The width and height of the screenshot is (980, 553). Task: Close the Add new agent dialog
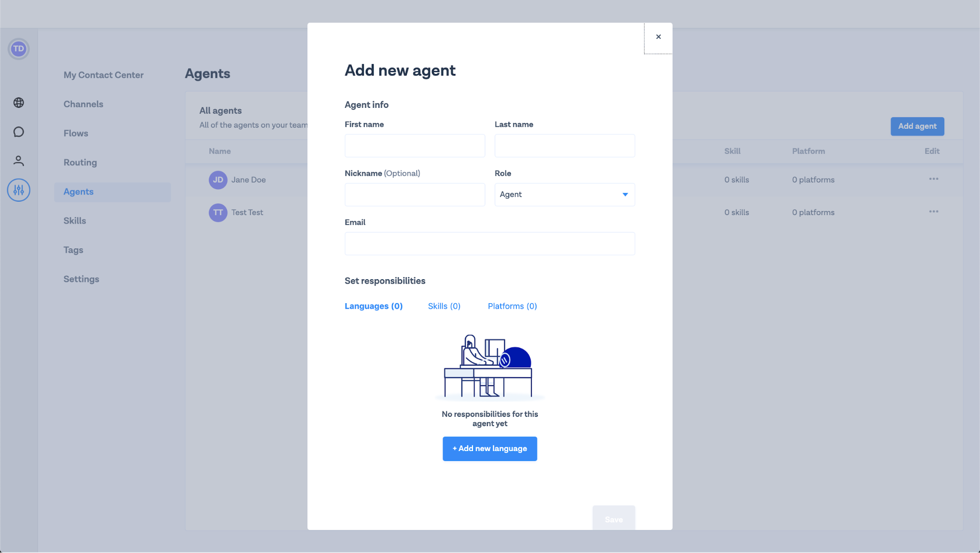658,37
